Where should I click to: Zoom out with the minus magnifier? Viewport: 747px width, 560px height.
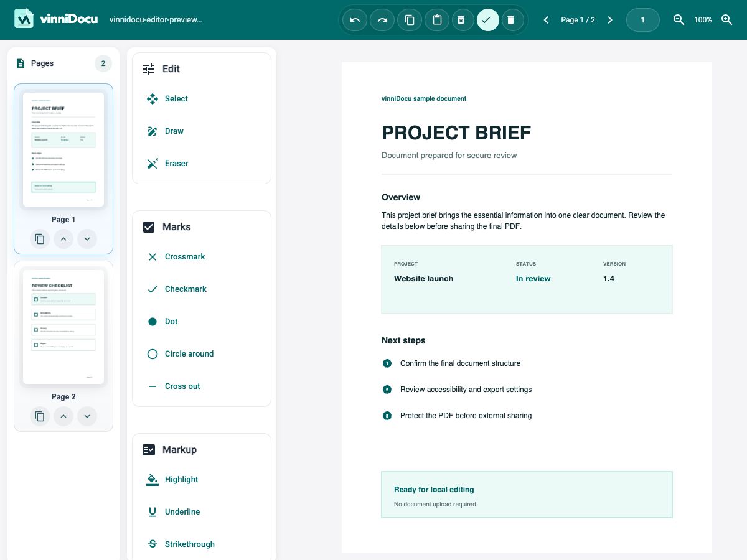coord(679,20)
